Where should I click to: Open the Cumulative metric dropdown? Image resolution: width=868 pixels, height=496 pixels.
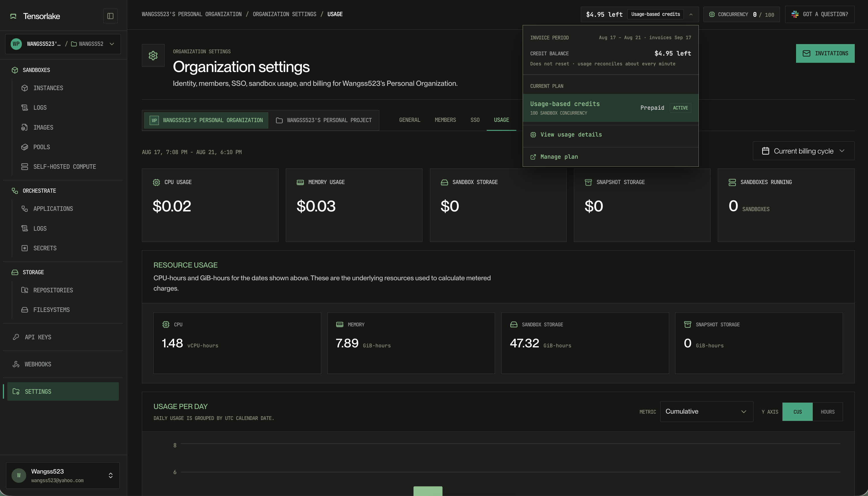click(x=706, y=412)
